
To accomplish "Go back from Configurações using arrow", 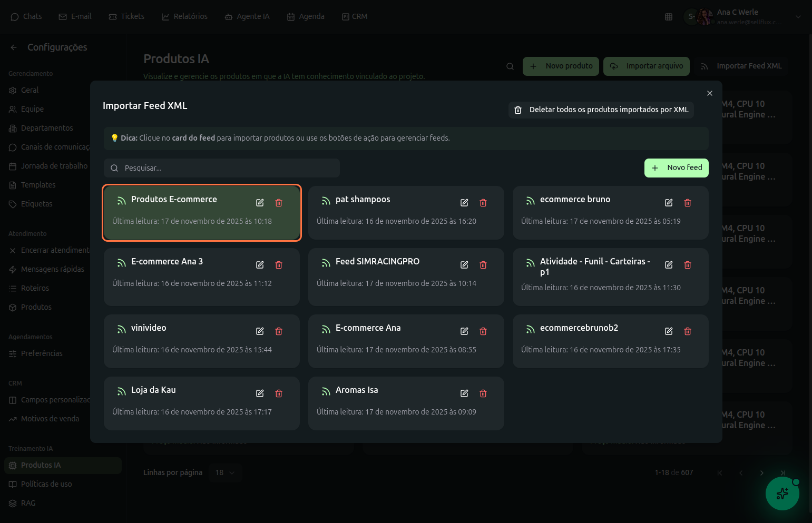I will pos(14,47).
